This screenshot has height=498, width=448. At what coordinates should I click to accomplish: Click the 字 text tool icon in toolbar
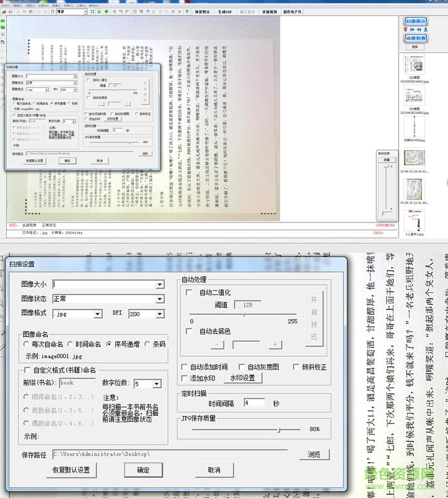click(187, 12)
